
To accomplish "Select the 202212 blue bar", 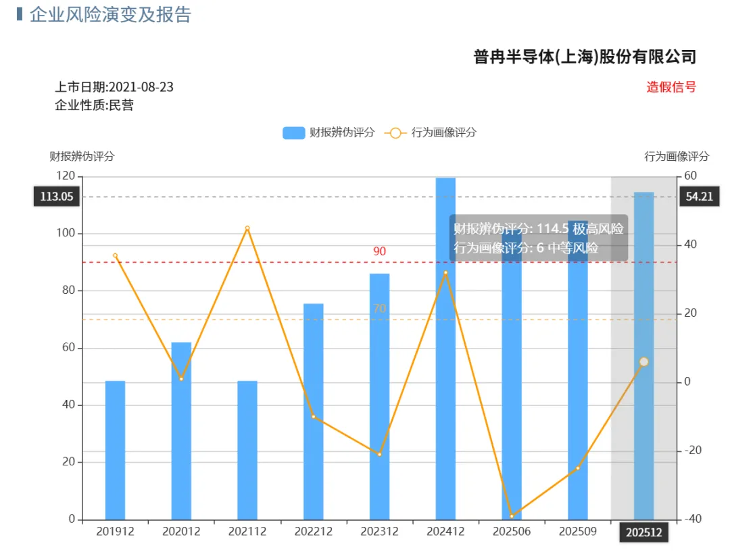I will 314,411.
